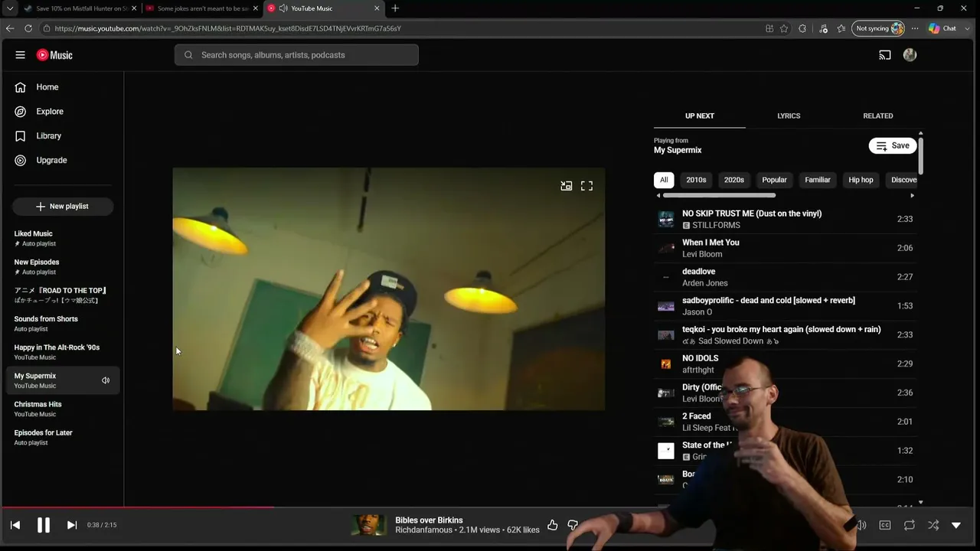Image resolution: width=980 pixels, height=551 pixels.
Task: Pause the current song
Action: [44, 525]
